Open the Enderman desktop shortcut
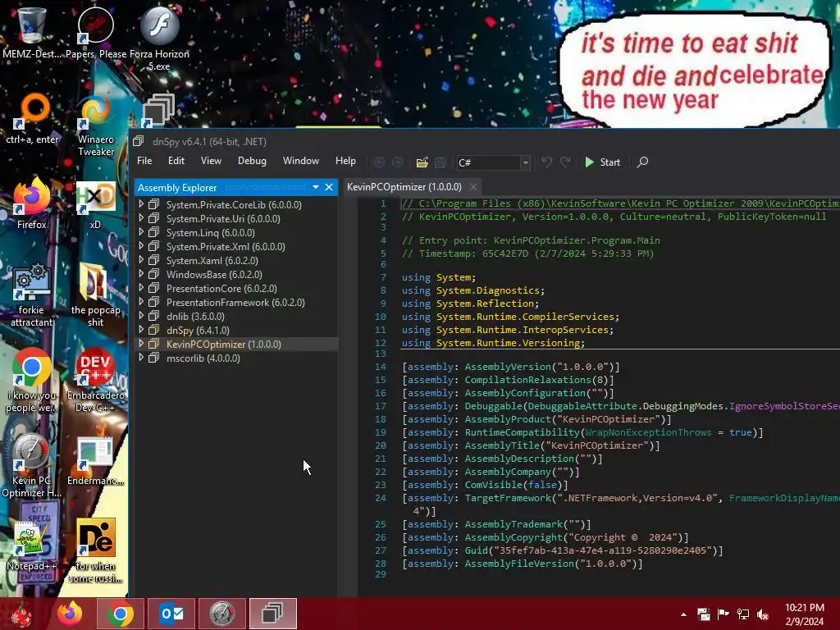The width and height of the screenshot is (840, 630). [95, 461]
